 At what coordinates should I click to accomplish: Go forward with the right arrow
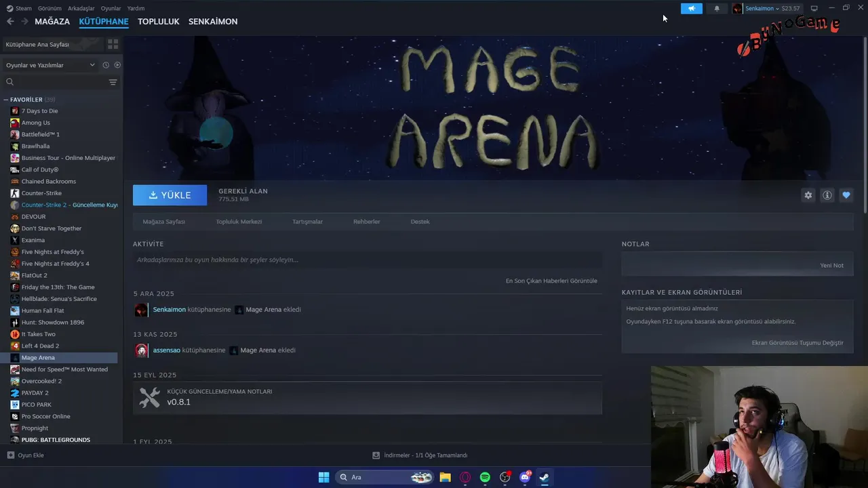pyautogui.click(x=24, y=22)
